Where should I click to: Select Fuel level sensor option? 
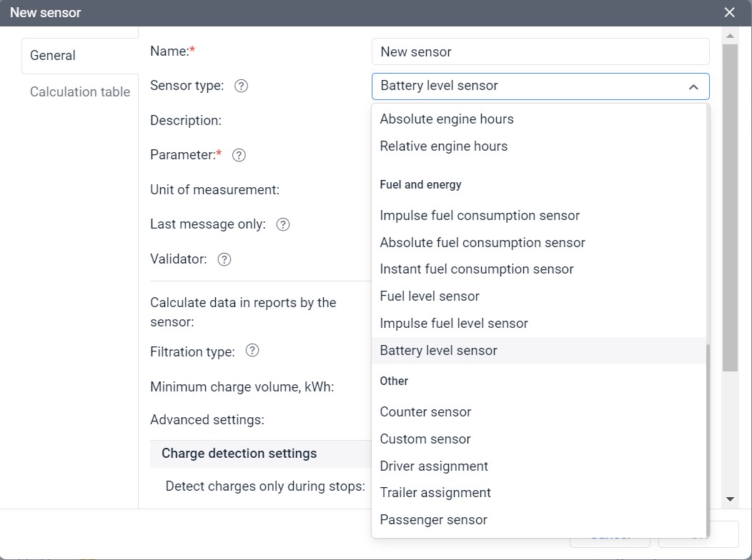click(x=430, y=296)
